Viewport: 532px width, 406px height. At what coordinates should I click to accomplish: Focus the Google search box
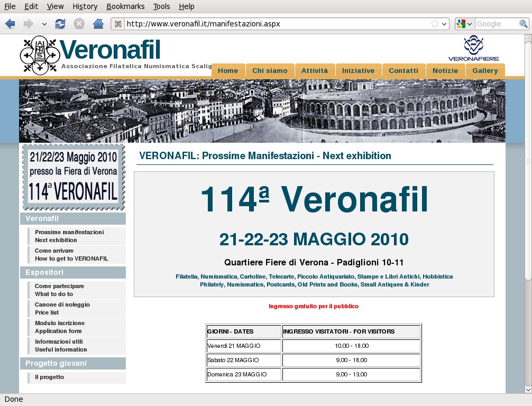point(497,24)
